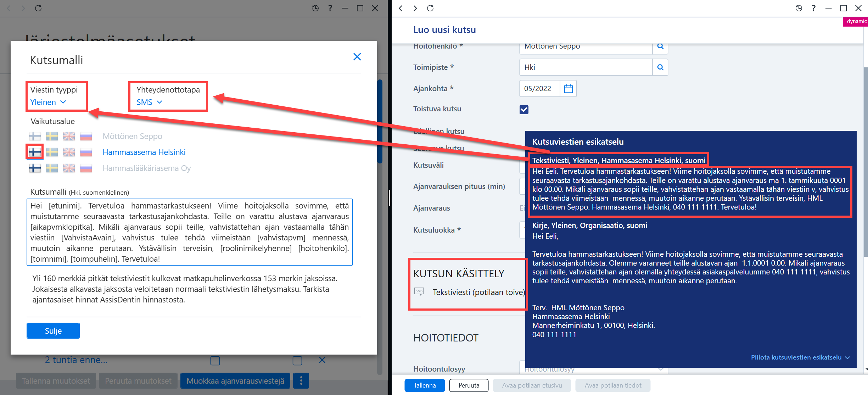Click the Ajankohta field 05/2022
This screenshot has height=395, width=868.
(540, 88)
